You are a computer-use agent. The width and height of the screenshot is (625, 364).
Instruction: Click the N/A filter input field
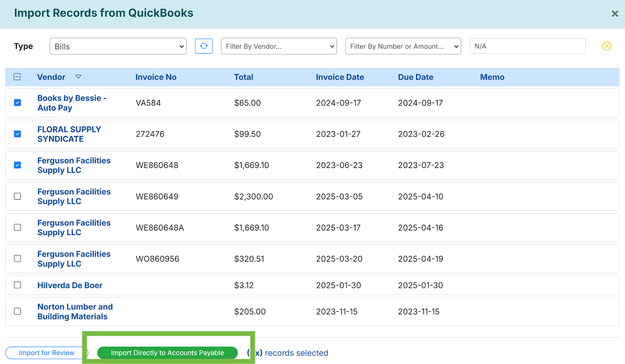click(x=527, y=46)
